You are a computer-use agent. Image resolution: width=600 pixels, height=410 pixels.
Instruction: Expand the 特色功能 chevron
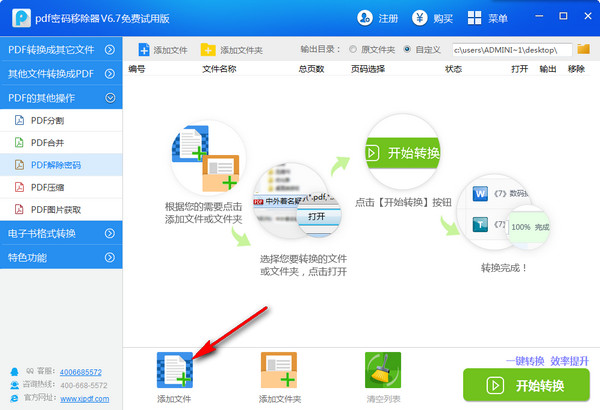pyautogui.click(x=110, y=257)
